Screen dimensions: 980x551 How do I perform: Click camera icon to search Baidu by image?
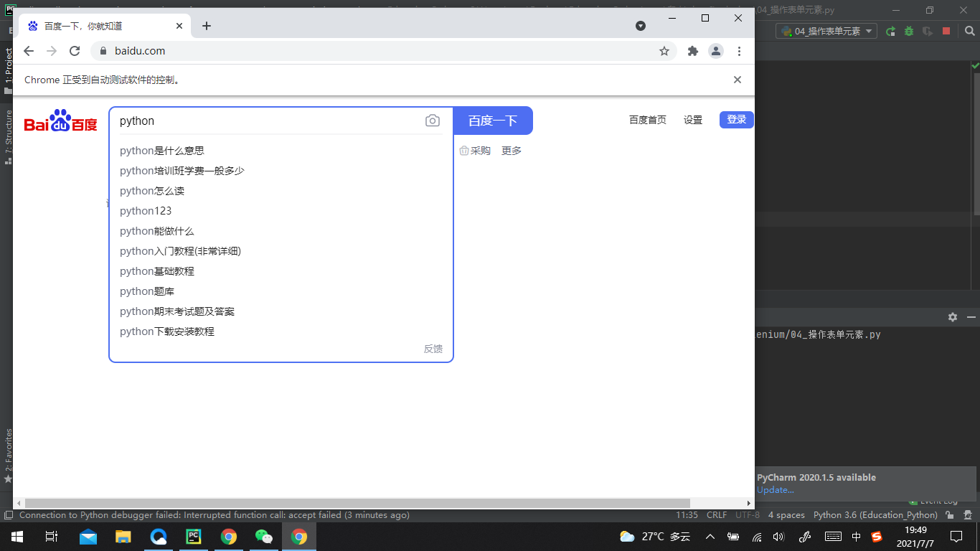coord(433,121)
